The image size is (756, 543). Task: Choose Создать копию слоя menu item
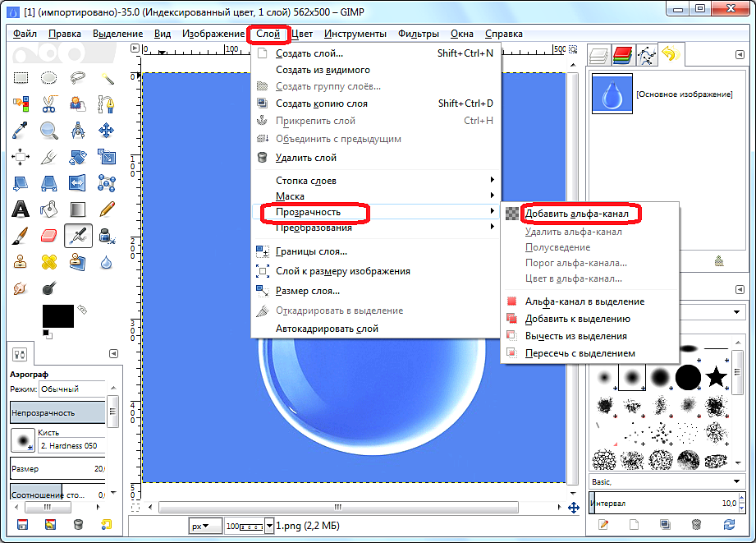point(376,104)
